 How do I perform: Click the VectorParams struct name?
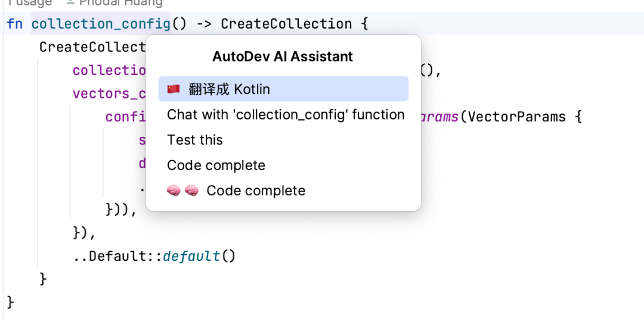click(516, 117)
